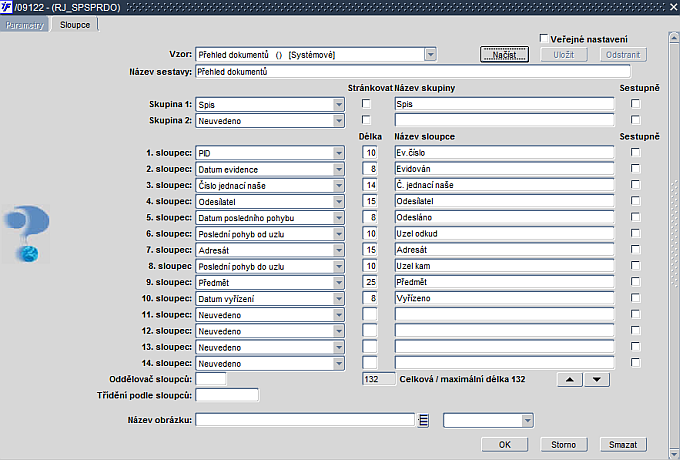Screen dimensions: 680x460
Task: Click the Délka field showing 25
Action: coord(369,282)
